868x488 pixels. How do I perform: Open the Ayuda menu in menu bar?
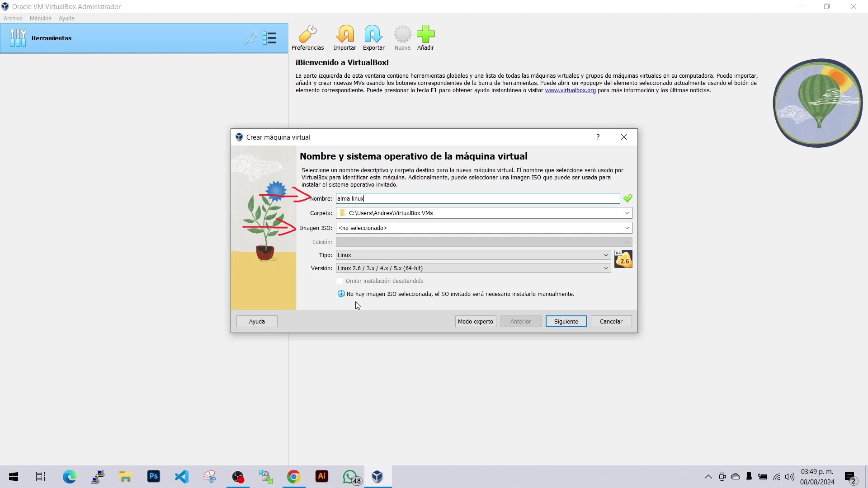pos(66,19)
